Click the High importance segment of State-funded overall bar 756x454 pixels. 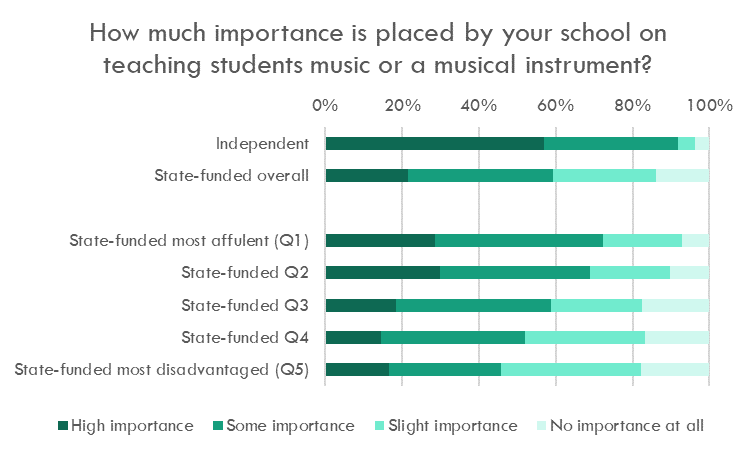367,176
